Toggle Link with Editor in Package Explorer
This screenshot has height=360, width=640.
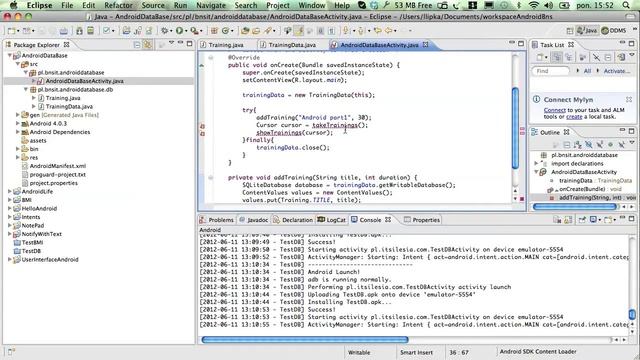tap(148, 44)
